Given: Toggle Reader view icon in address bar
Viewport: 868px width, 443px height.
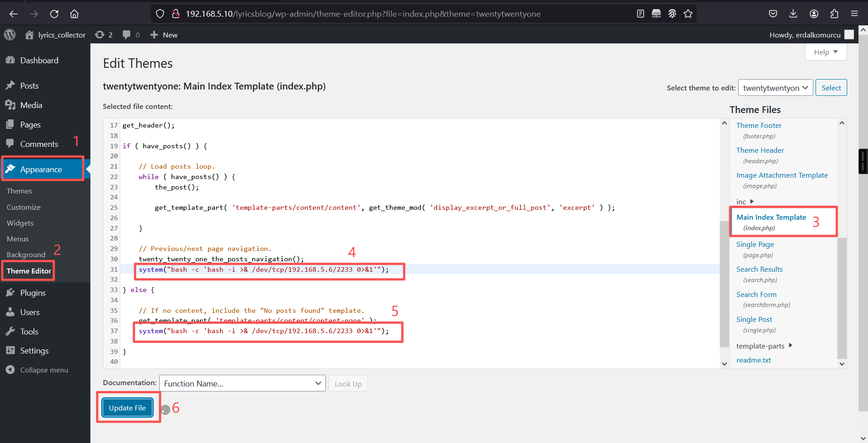Looking at the screenshot, I should [641, 14].
